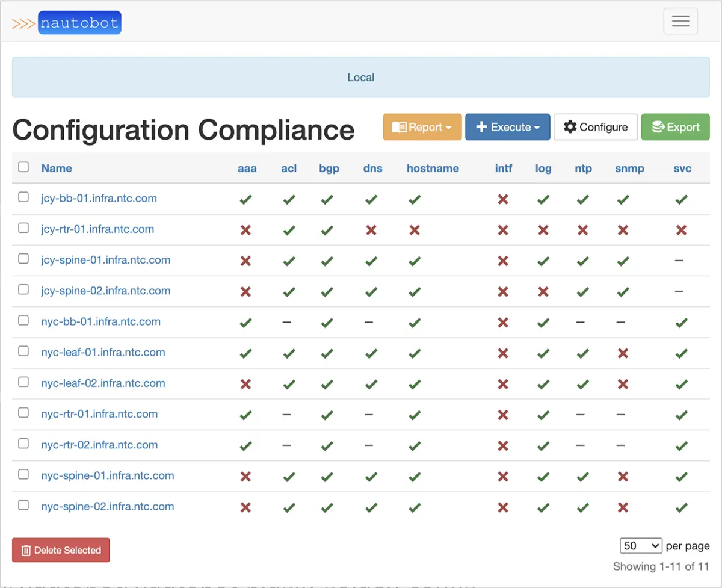Image resolution: width=722 pixels, height=588 pixels.
Task: Click the hostname red X for jcy-rtr-01
Action: (415, 230)
